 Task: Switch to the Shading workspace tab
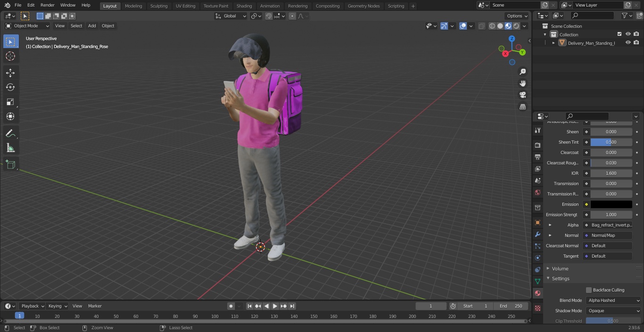pyautogui.click(x=244, y=6)
